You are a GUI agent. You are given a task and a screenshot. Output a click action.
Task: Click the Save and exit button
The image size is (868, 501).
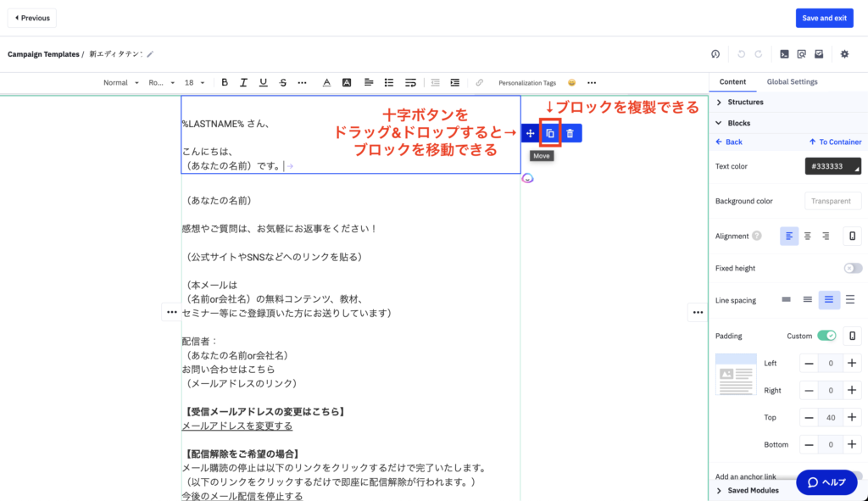[x=824, y=18]
